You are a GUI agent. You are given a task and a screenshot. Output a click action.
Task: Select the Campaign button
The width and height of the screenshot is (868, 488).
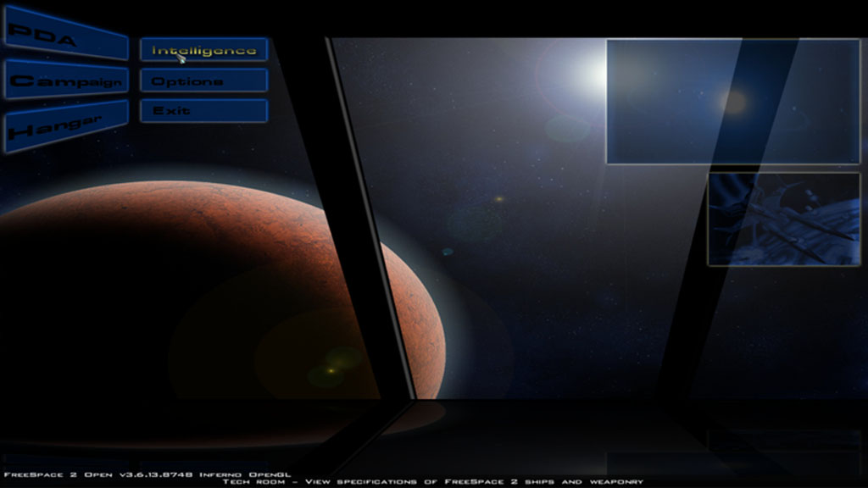[66, 80]
